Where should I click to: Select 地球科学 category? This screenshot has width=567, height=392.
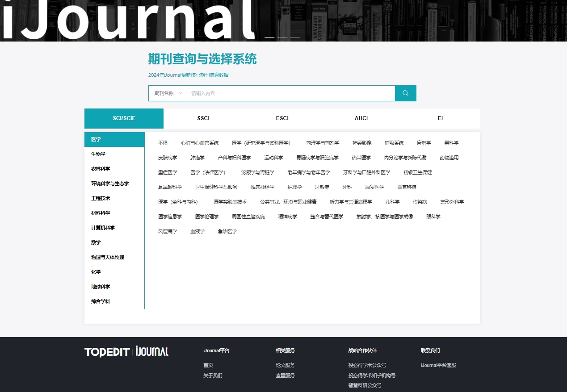tap(114, 287)
